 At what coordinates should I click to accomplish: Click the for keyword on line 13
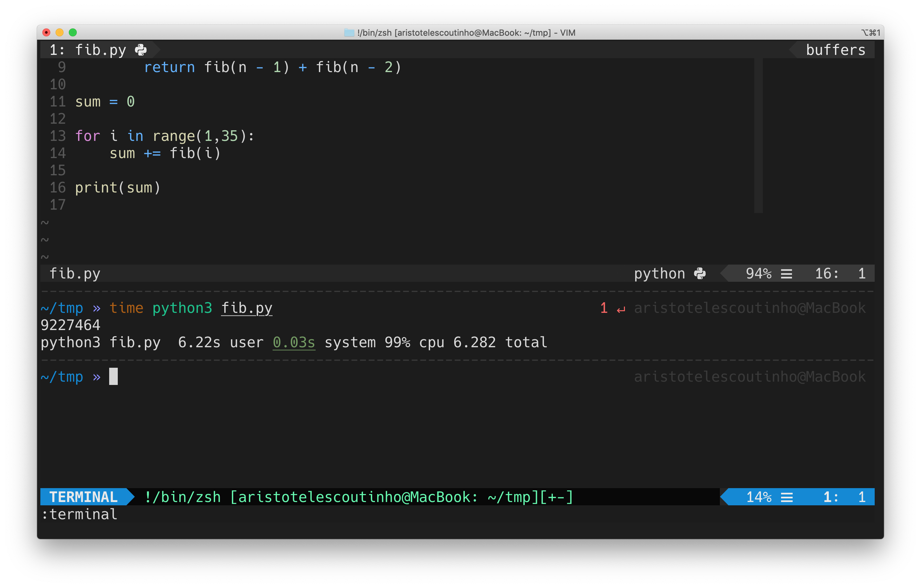pos(88,136)
